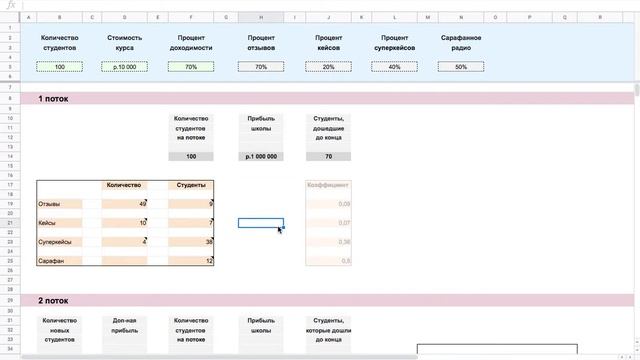The image size is (640, 360).
Task: Click the 'Процент отзывов' label
Action: point(261,42)
